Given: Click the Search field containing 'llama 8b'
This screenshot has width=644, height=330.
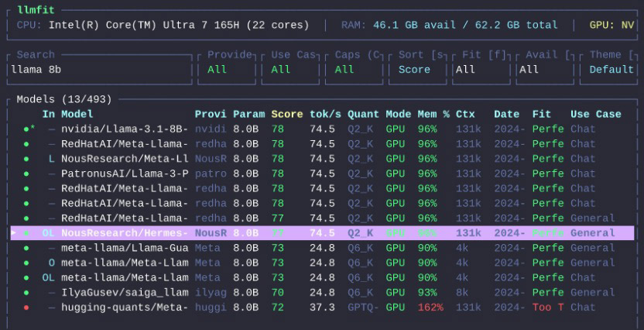Looking at the screenshot, I should [99, 70].
